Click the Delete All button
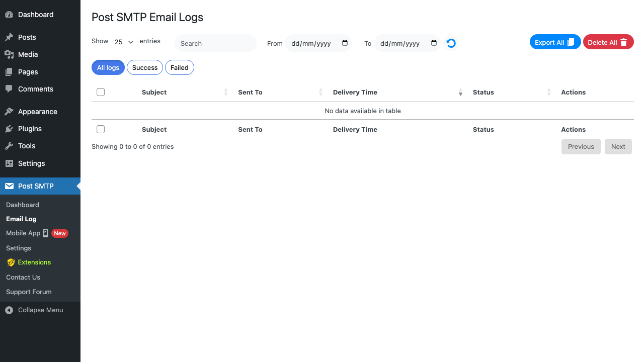The height and width of the screenshot is (362, 644). [608, 42]
